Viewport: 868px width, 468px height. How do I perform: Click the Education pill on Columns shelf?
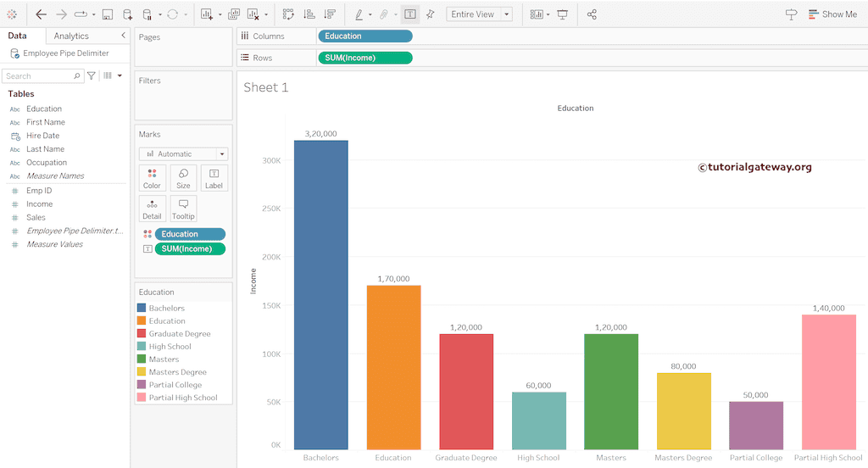[x=365, y=36]
